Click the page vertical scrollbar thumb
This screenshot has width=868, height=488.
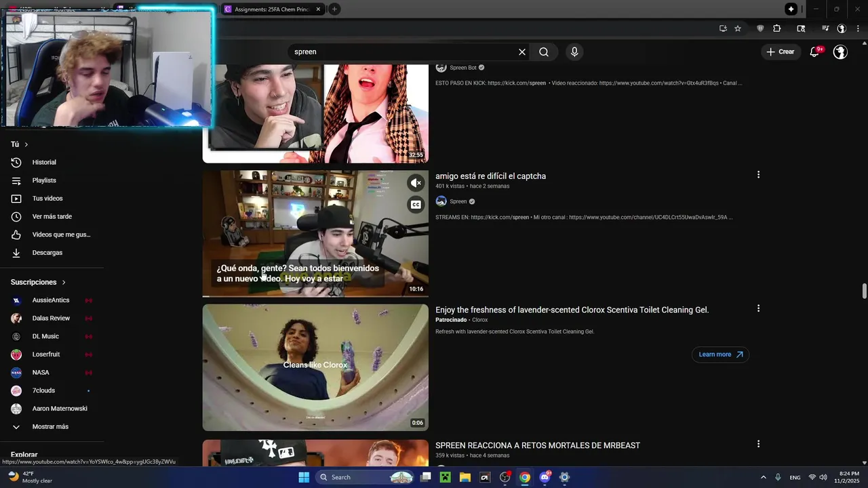(x=864, y=291)
